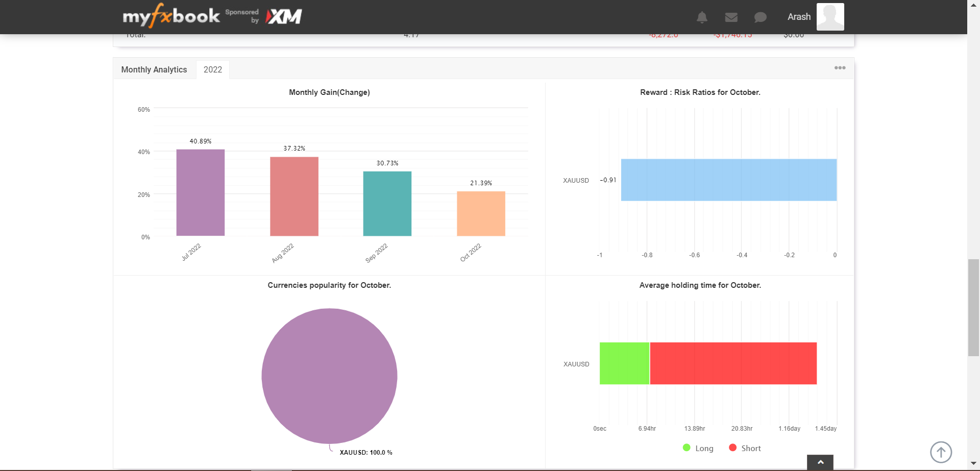This screenshot has width=980, height=471.
Task: Click the Arash username link
Action: [799, 17]
